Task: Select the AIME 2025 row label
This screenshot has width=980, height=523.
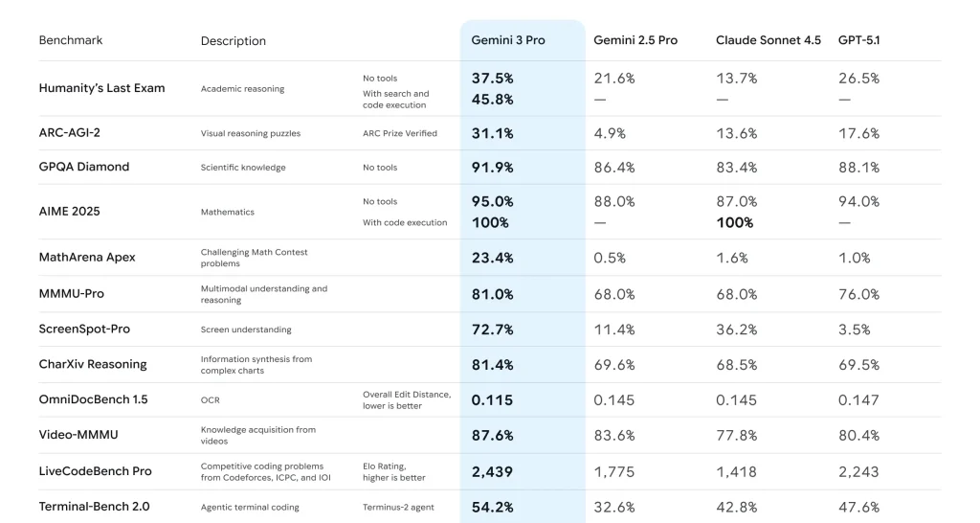Action: (69, 212)
